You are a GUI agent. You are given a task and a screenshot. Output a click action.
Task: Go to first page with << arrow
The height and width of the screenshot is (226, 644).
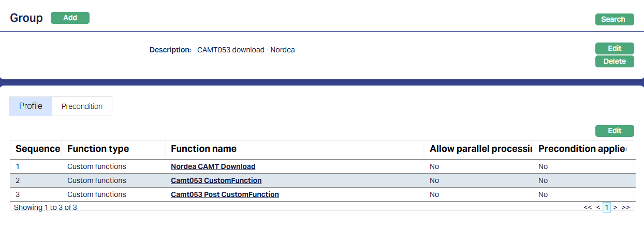tap(588, 207)
